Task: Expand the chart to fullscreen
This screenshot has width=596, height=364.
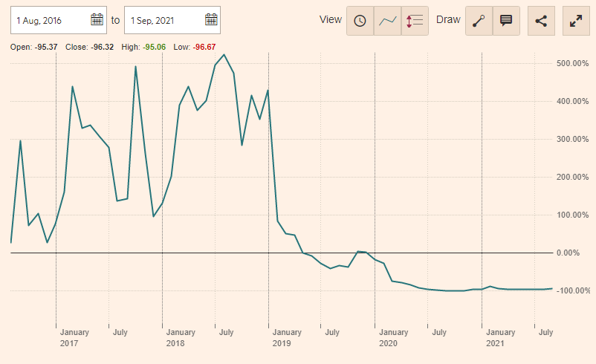Action: (x=577, y=21)
